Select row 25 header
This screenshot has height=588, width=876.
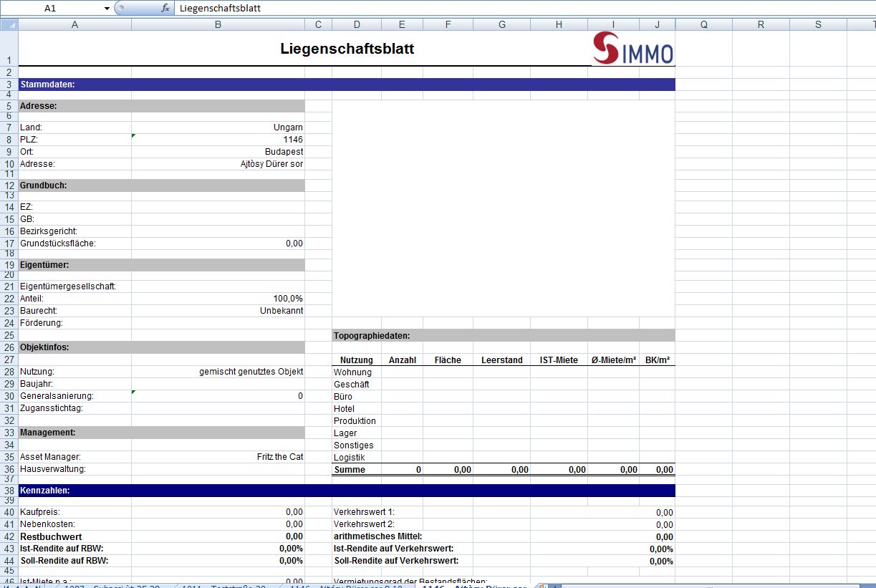tap(9, 335)
